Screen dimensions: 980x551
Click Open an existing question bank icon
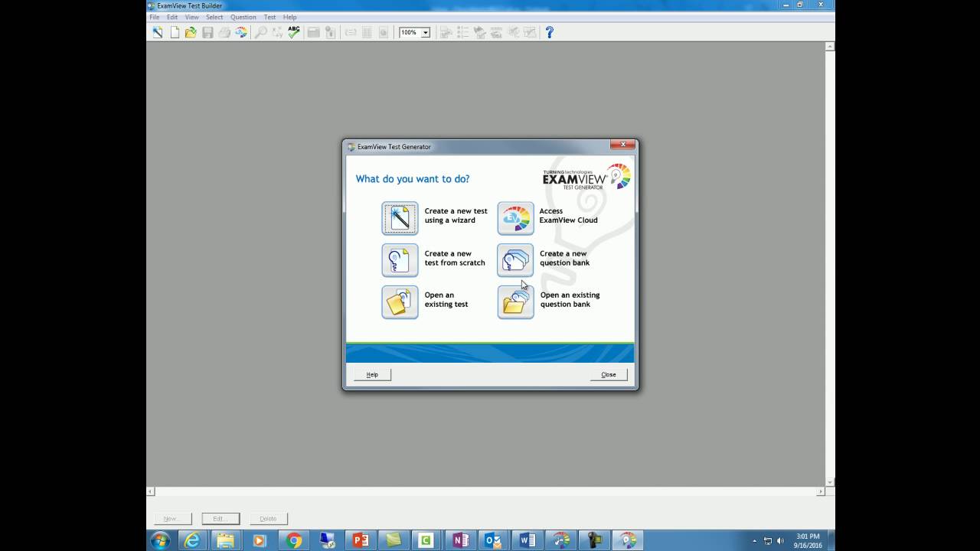[x=515, y=302]
